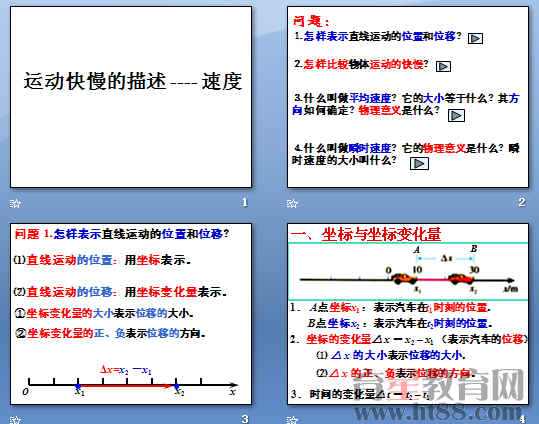This screenshot has height=424, width=539.
Task: Click the blue x1 point on the number line
Action: 78,386
